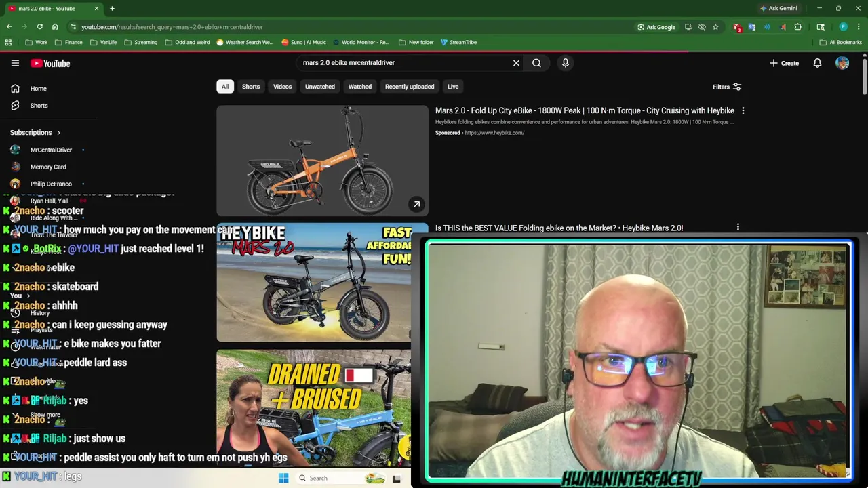Open the Windows Start button

click(283, 478)
